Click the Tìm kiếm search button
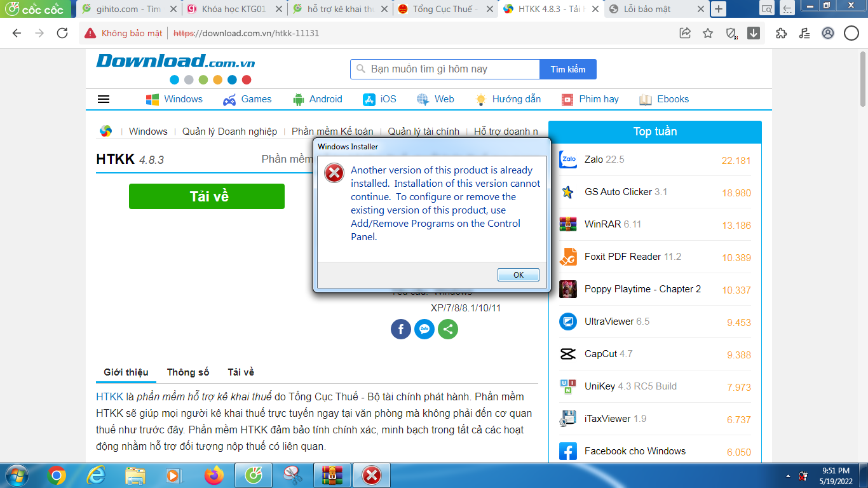The width and height of the screenshot is (868, 488). click(568, 69)
